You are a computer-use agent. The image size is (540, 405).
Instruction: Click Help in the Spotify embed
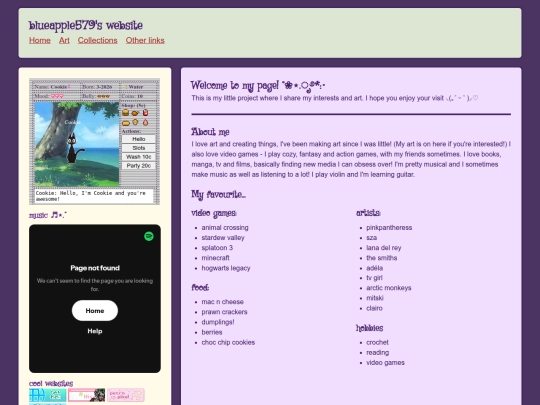pos(95,331)
